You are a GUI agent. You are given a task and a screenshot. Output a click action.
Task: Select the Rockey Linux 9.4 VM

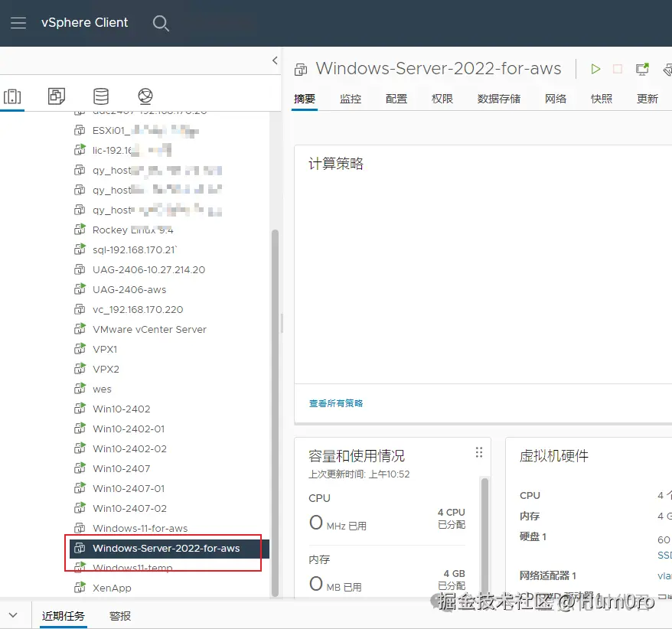133,230
